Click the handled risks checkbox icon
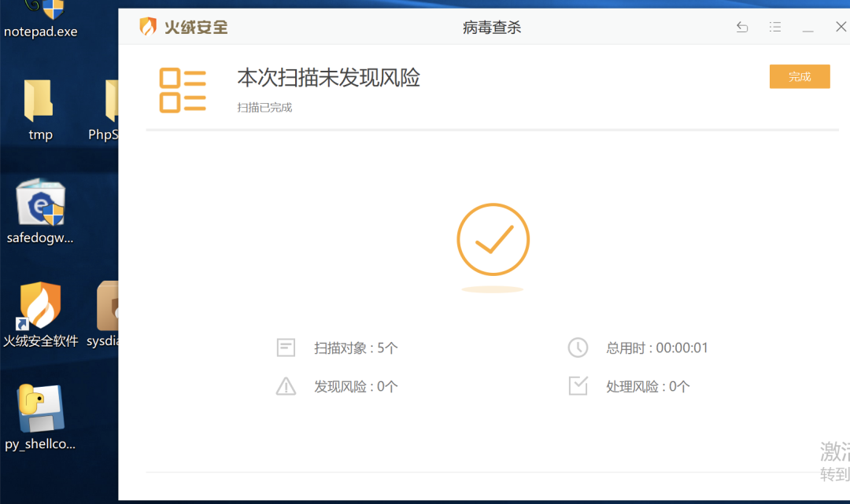The image size is (850, 504). [578, 386]
